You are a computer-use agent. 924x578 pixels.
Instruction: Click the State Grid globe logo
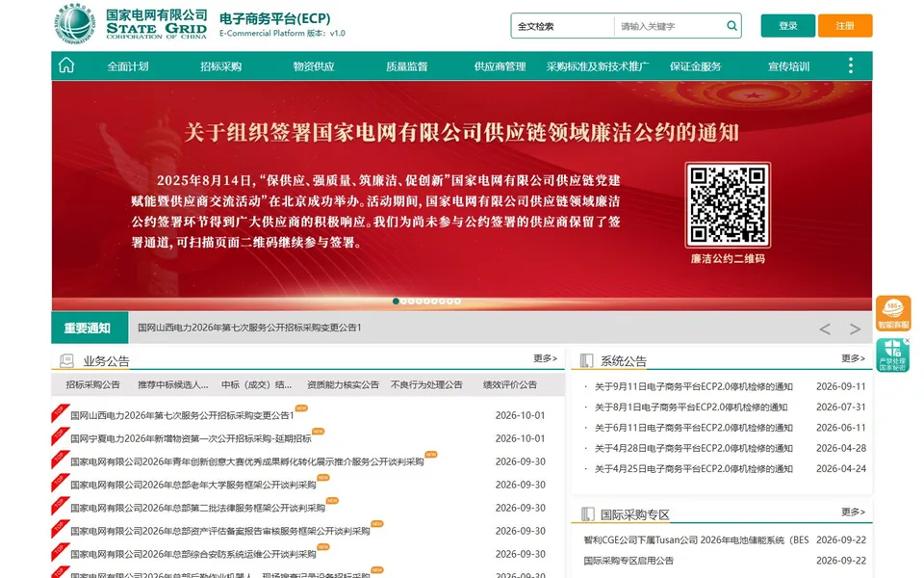75,23
